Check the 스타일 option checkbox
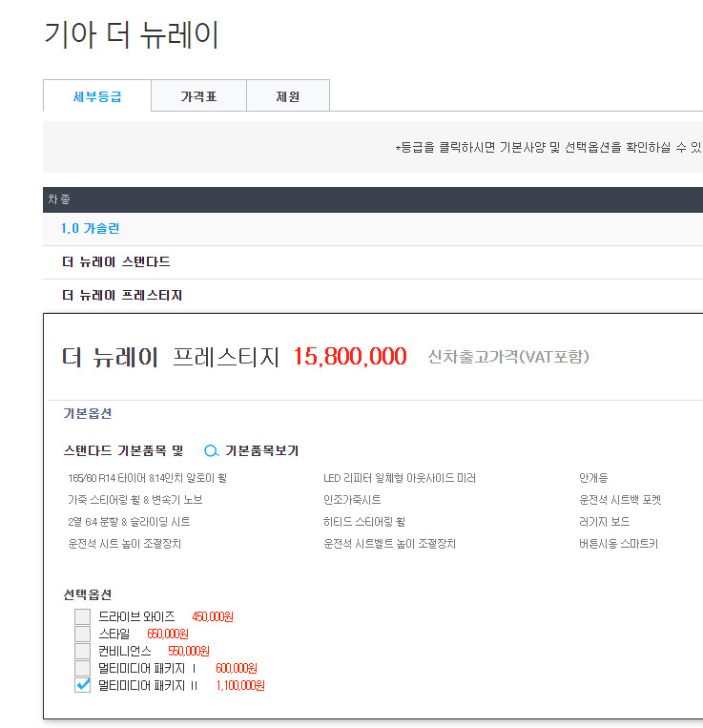 click(83, 634)
